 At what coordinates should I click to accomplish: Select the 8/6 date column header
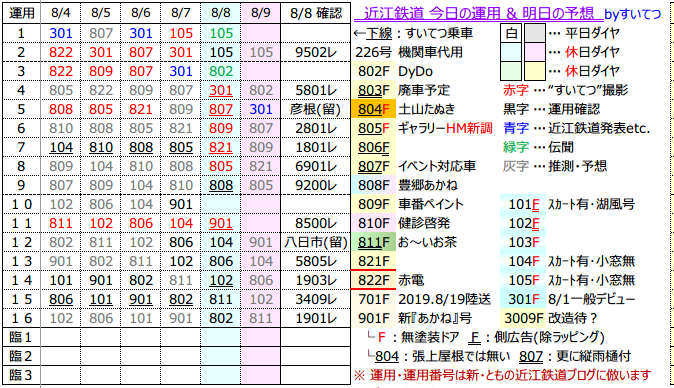tap(140, 13)
